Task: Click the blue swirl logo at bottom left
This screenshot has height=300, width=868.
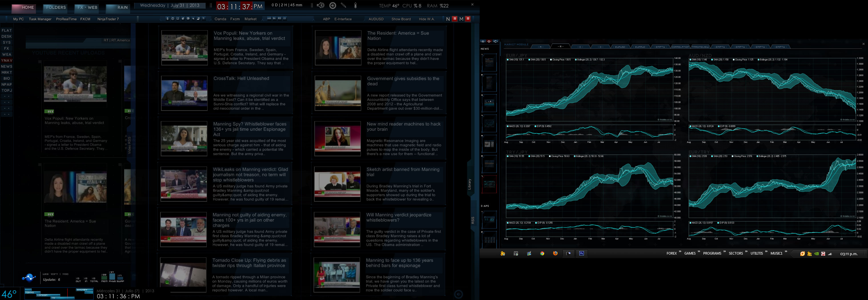Action: click(29, 278)
